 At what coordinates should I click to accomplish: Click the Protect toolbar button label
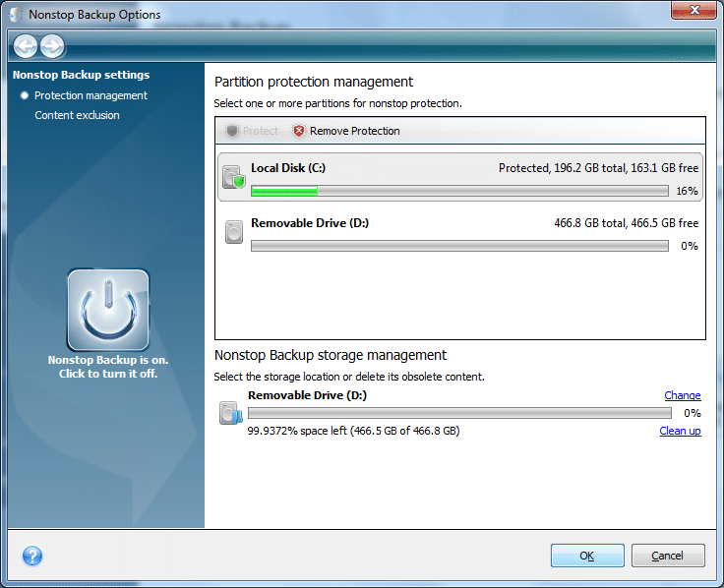click(261, 131)
